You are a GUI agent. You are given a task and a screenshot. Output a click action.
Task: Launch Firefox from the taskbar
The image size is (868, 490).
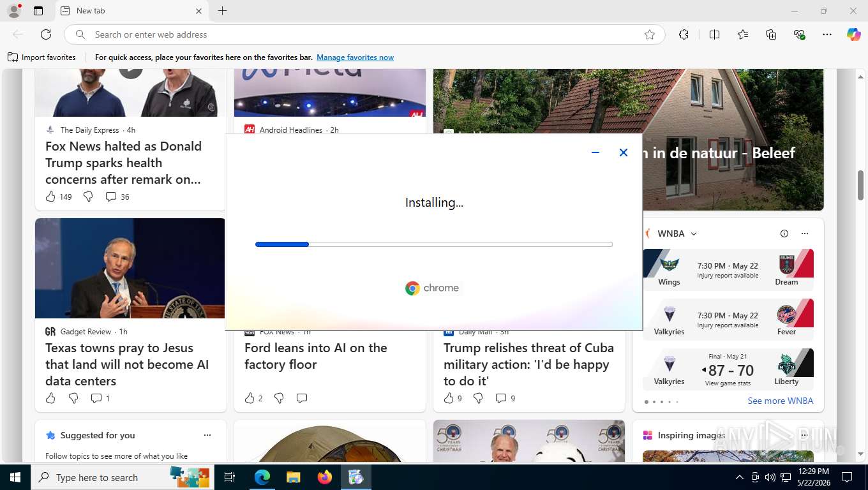[x=325, y=477]
